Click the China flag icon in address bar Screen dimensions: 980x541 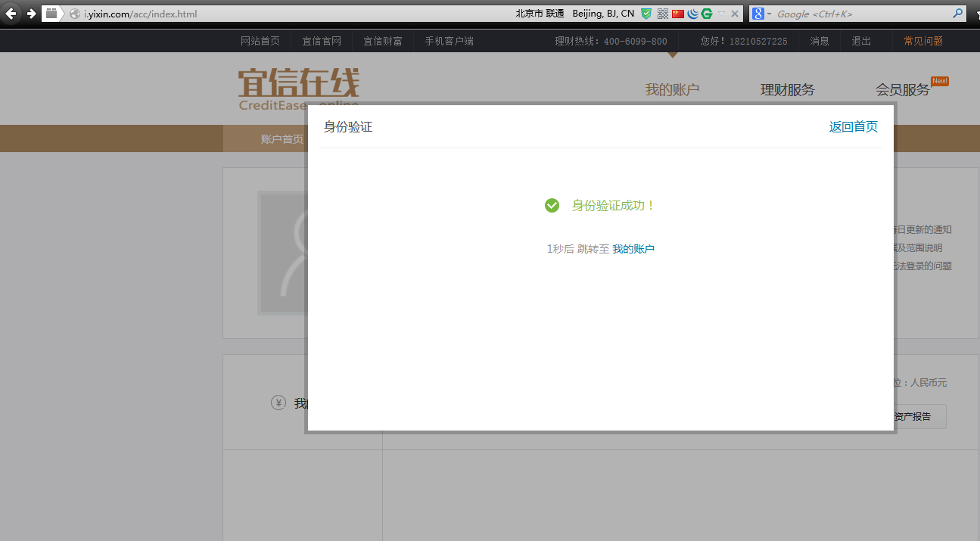678,14
